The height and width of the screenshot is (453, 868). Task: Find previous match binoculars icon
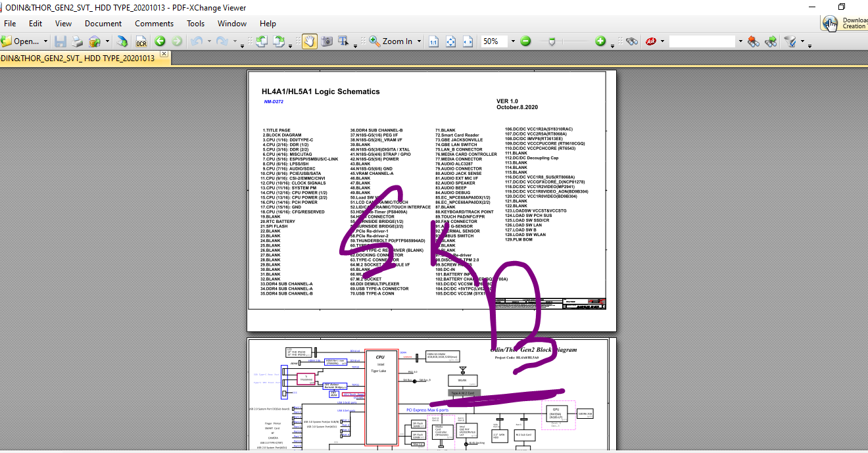point(753,41)
